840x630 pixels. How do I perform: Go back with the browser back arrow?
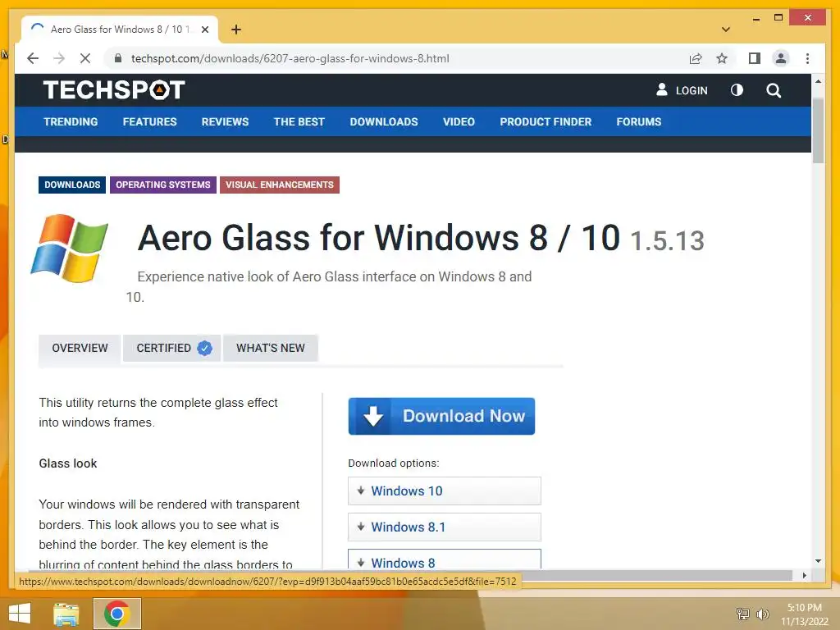(33, 58)
